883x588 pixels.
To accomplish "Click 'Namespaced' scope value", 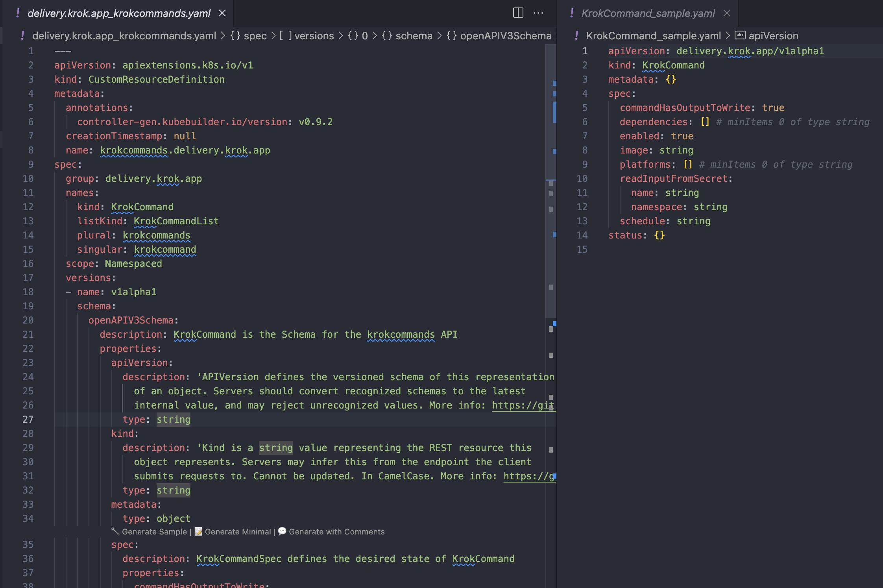I will pos(133,264).
